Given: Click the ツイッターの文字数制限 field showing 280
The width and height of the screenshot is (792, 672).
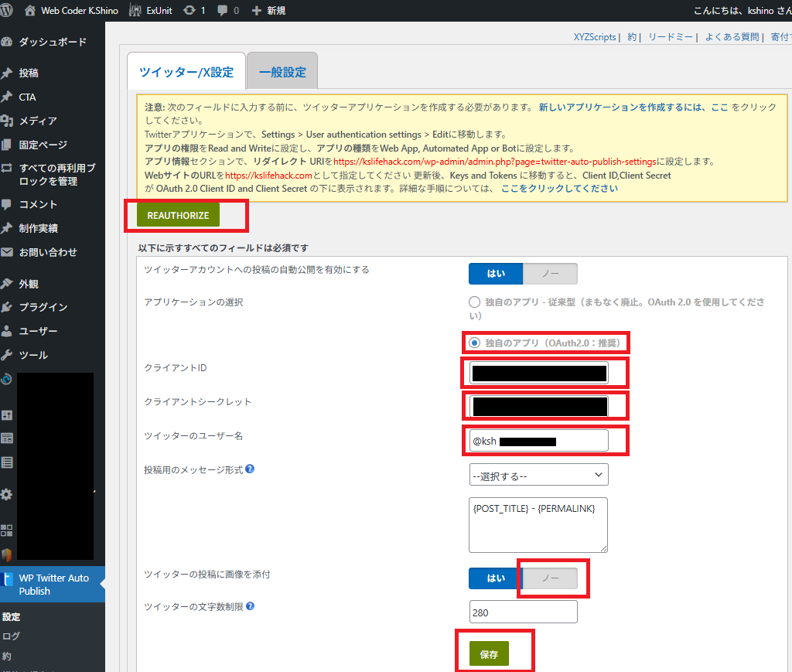Looking at the screenshot, I should (x=523, y=612).
